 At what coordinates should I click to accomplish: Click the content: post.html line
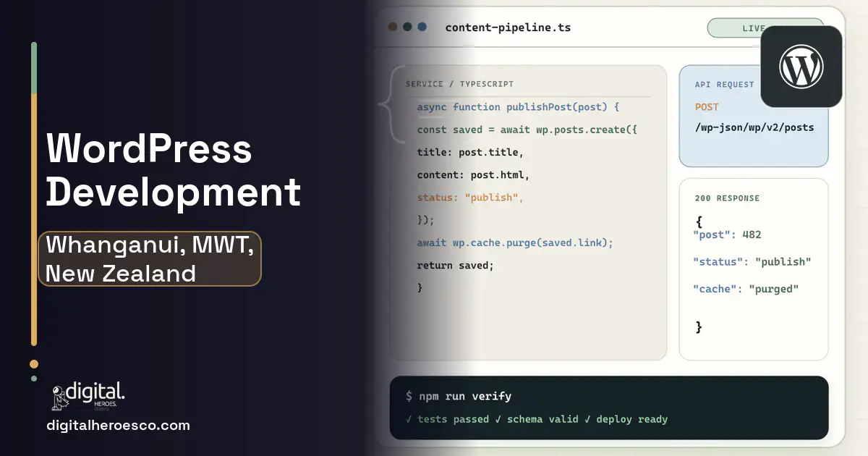(x=473, y=175)
